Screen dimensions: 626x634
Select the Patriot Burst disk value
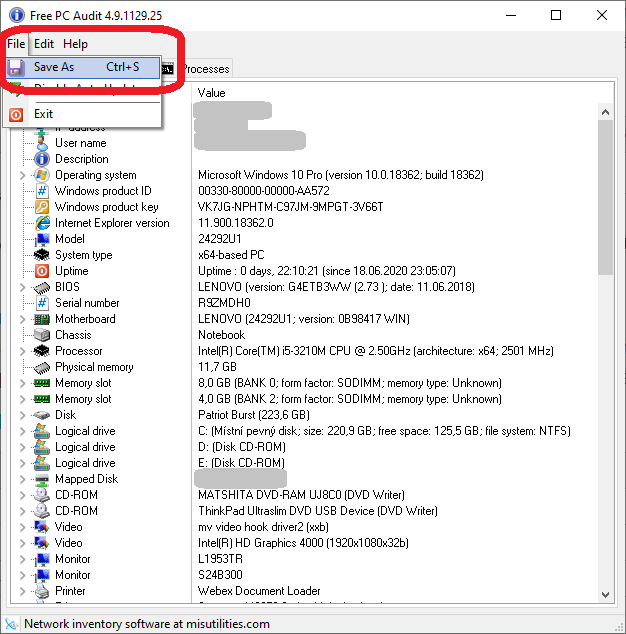point(254,415)
